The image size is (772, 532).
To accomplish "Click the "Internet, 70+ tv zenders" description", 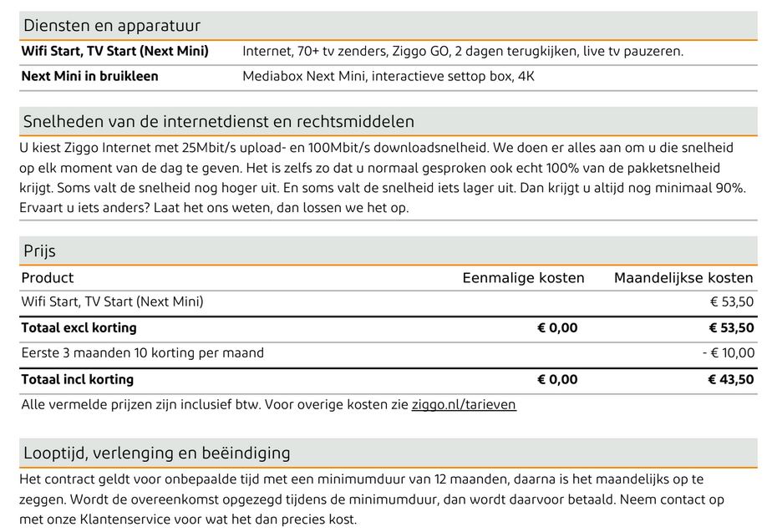I will [x=462, y=52].
